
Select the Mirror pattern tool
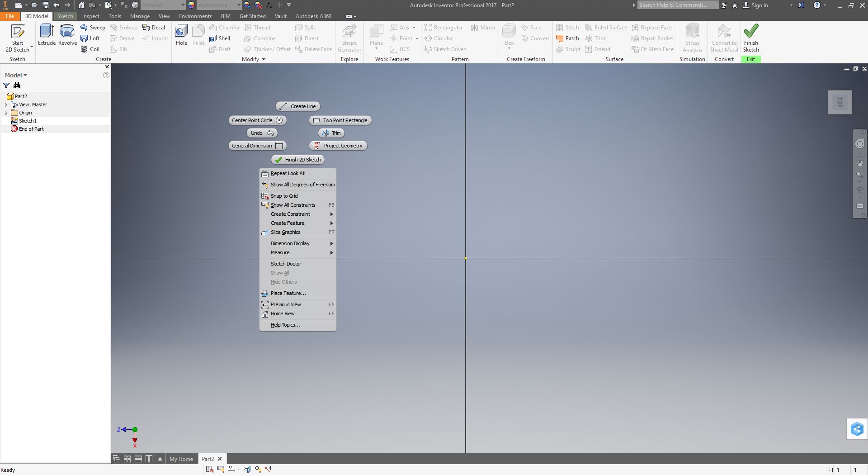(483, 27)
